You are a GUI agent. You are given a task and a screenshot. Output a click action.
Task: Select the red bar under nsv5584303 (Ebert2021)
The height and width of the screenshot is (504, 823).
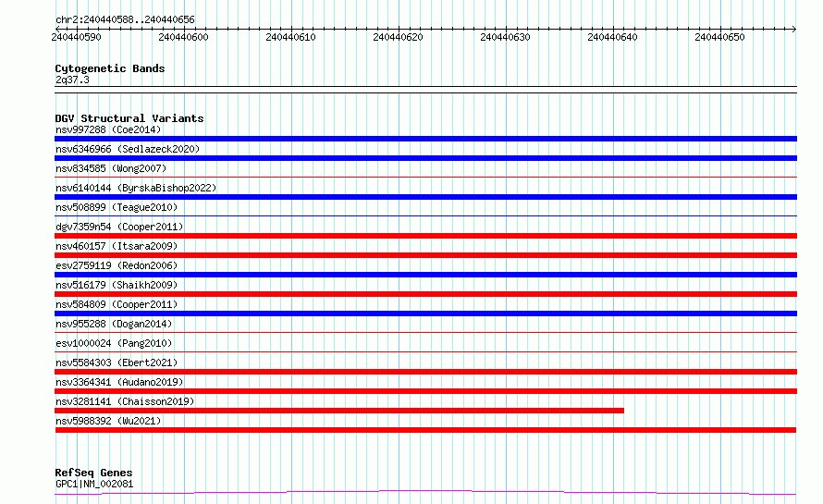click(x=425, y=372)
